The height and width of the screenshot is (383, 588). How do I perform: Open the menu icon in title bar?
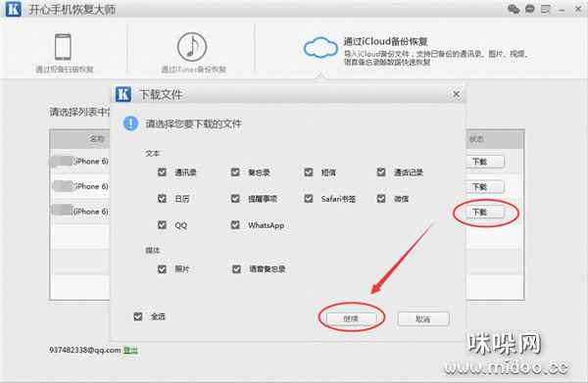545,9
